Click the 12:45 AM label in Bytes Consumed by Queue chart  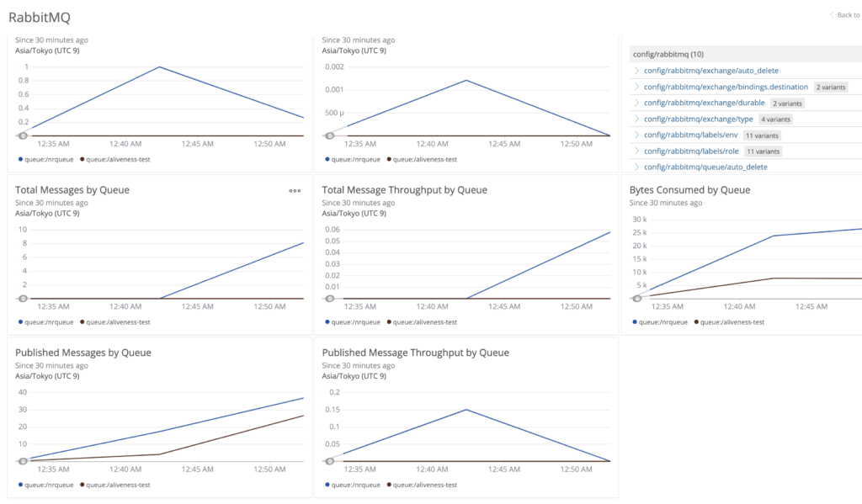(811, 306)
